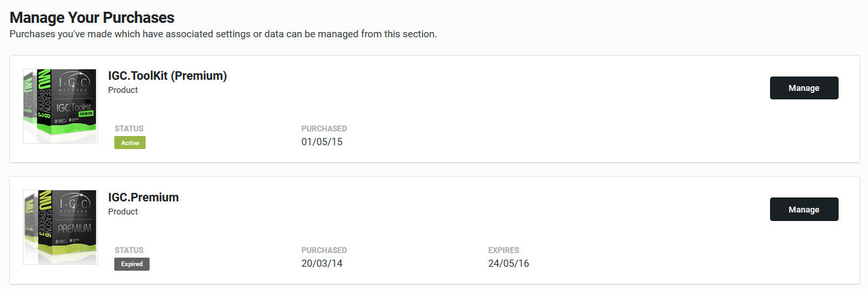Screen dimensions: 868x289
Task: Click the IGC.ToolKit Premium product box image
Action: pos(60,106)
